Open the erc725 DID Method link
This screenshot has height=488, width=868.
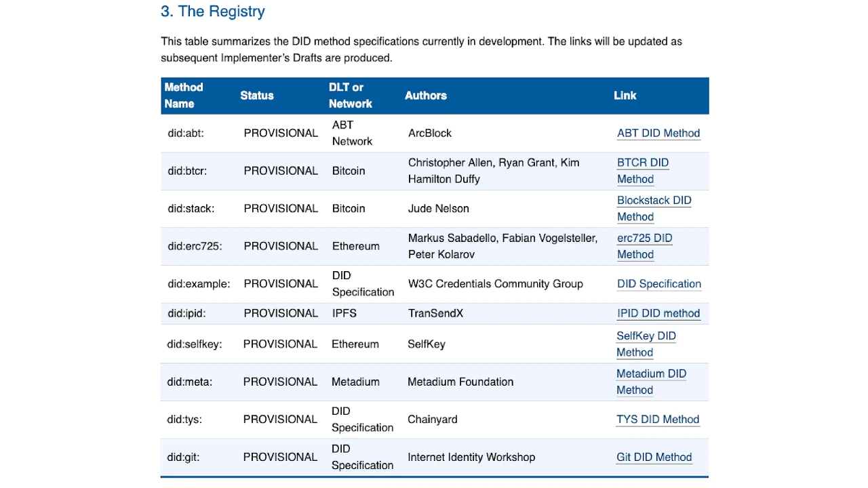point(645,246)
